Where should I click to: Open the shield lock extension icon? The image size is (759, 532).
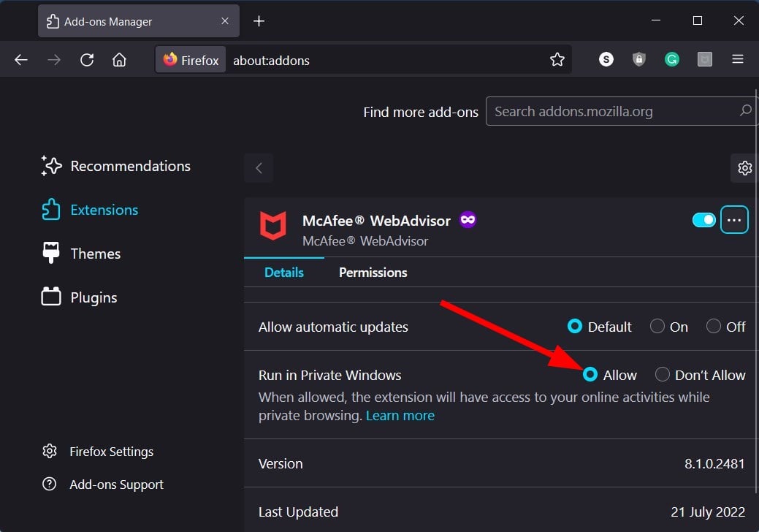[639, 59]
